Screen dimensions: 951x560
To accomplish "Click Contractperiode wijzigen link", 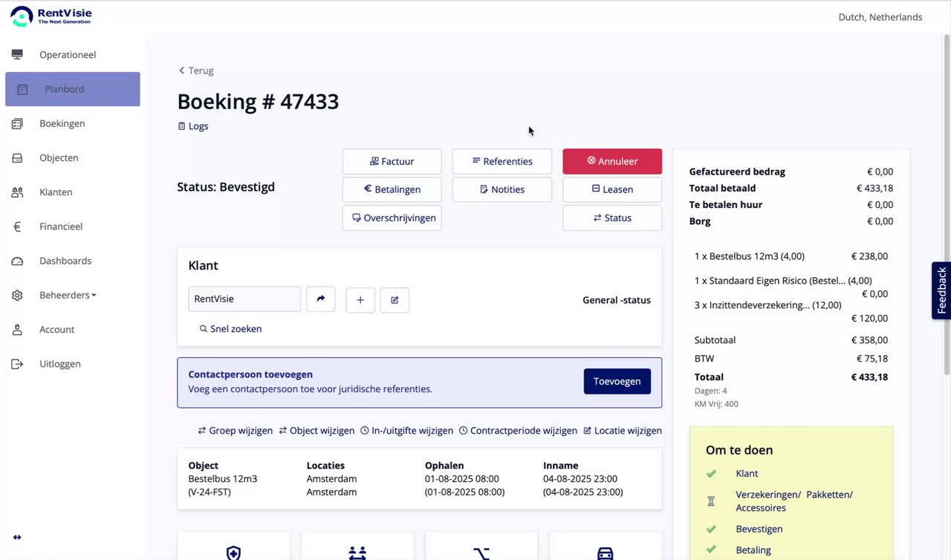I will [518, 431].
